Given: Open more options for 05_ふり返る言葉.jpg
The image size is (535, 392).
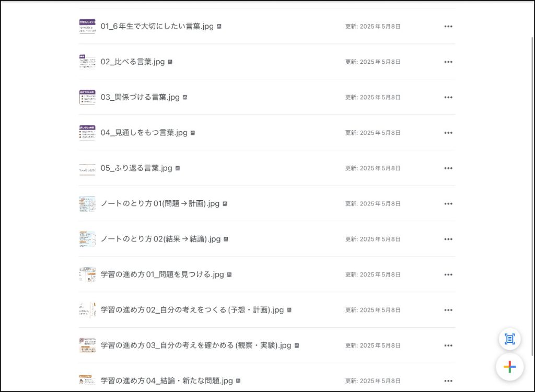Looking at the screenshot, I should (448, 168).
